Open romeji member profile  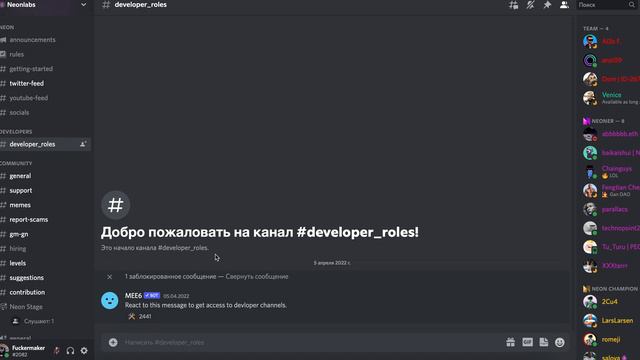pos(611,339)
